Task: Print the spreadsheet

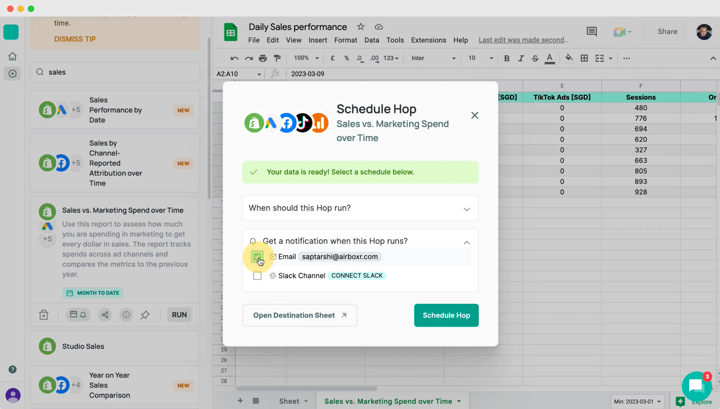Action: click(x=263, y=58)
